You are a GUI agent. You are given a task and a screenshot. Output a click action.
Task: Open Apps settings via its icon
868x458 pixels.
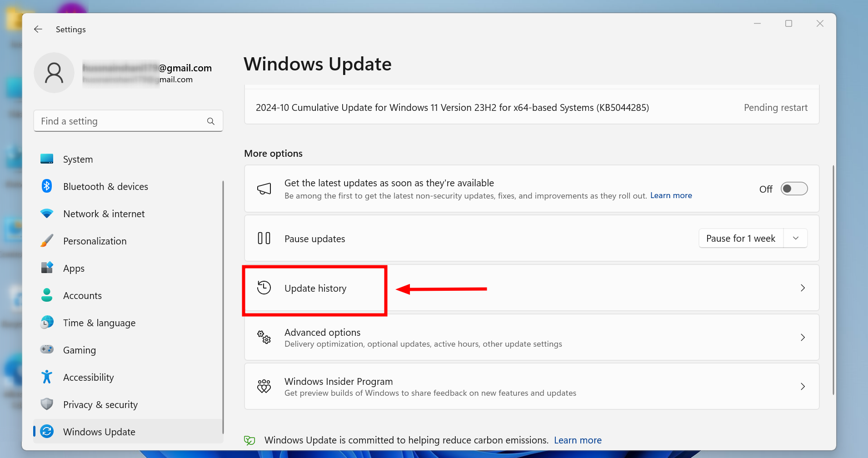click(47, 268)
